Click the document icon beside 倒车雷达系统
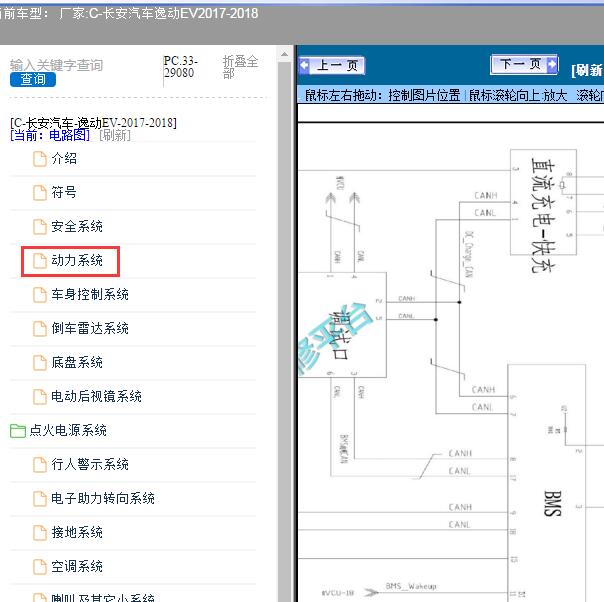This screenshot has width=604, height=602. (x=40, y=329)
